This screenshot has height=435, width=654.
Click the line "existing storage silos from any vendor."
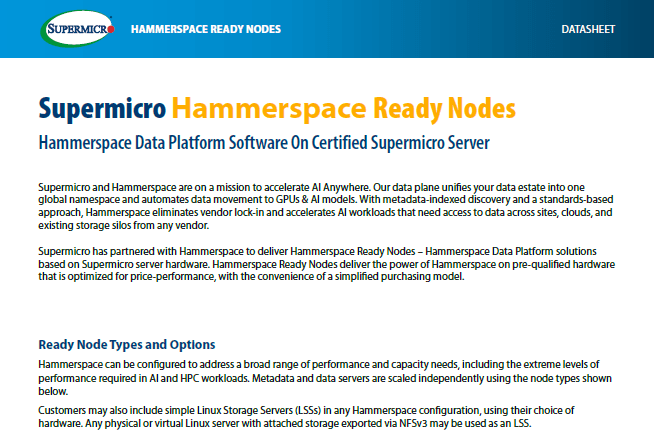[123, 225]
